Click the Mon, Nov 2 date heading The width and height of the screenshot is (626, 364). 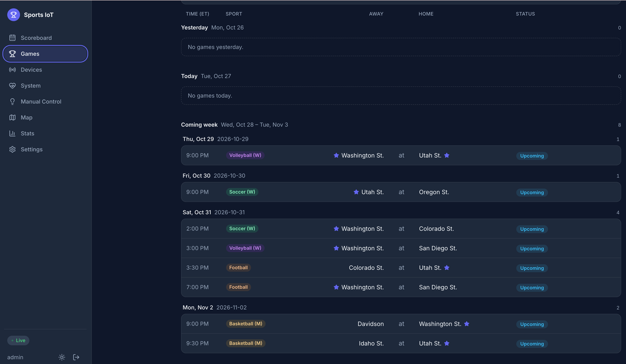coord(198,308)
